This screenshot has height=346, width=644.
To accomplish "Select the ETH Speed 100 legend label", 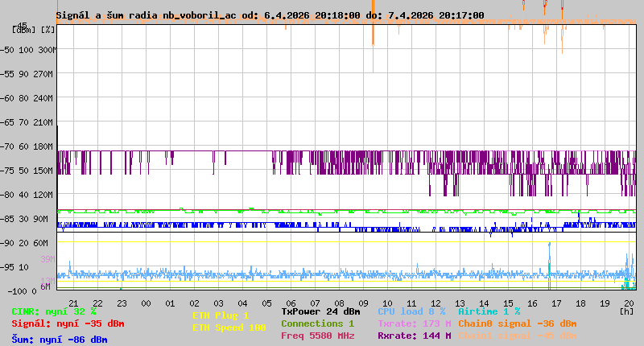I will coord(229,327).
